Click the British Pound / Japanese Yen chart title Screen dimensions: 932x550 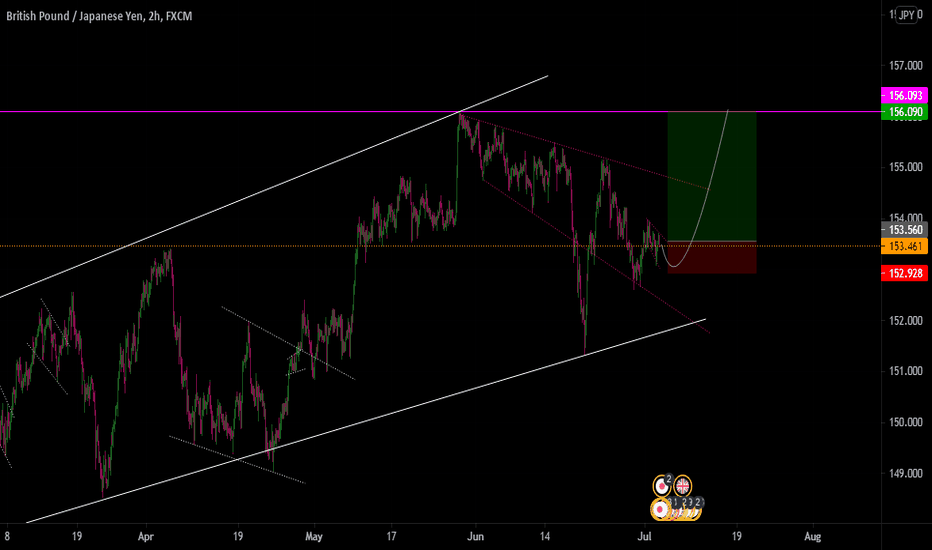tap(99, 16)
